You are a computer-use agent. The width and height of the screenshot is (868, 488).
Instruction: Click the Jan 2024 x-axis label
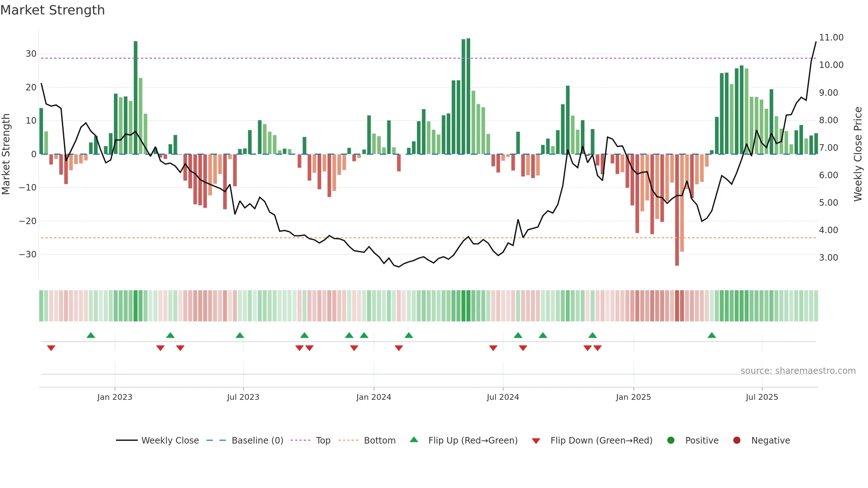click(x=374, y=397)
